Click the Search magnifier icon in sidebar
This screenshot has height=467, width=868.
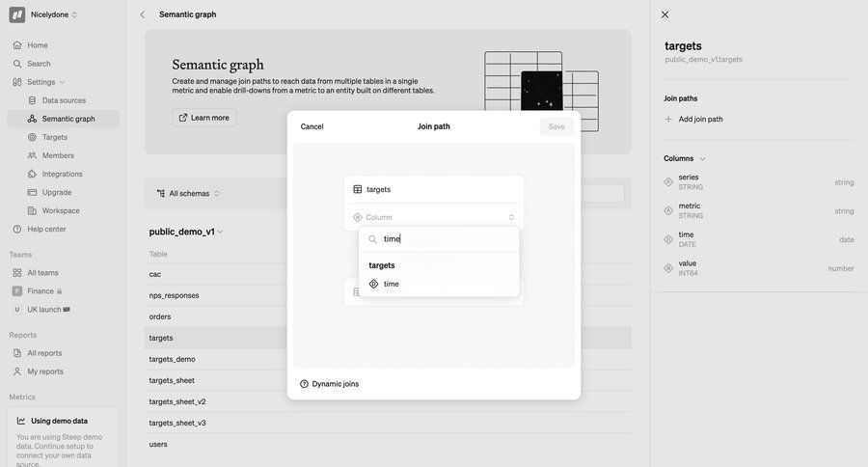tap(17, 64)
